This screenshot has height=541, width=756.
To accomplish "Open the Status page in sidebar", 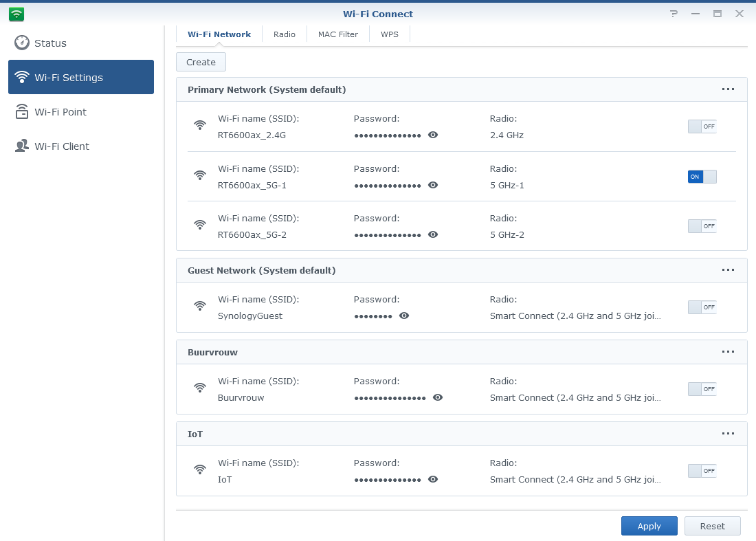I will [x=50, y=43].
